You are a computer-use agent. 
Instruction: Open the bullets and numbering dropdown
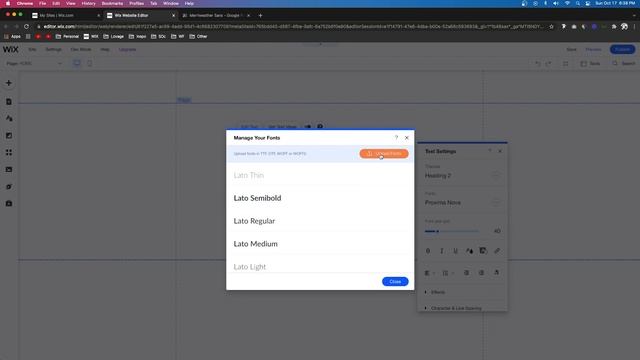tap(448, 273)
